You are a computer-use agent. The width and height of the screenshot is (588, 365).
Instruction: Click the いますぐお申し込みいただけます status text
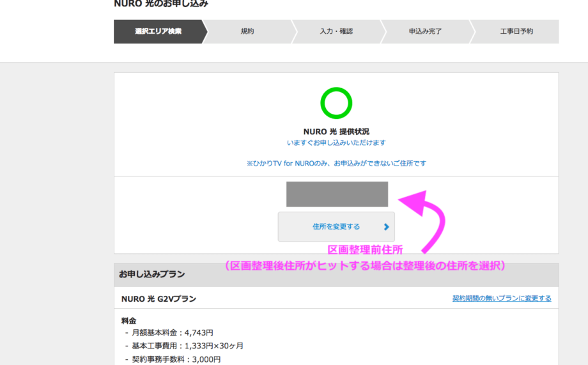[x=336, y=143]
